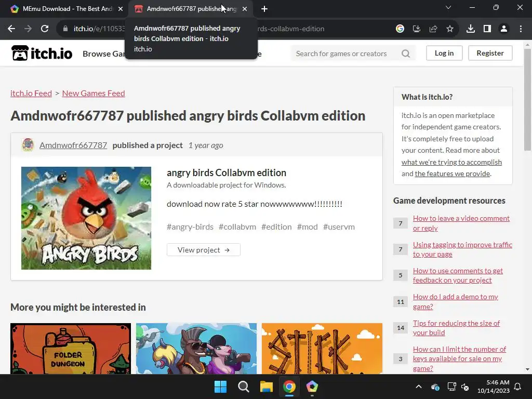Click the Amdnwofr667787 user avatar
This screenshot has width=532, height=399.
point(28,145)
